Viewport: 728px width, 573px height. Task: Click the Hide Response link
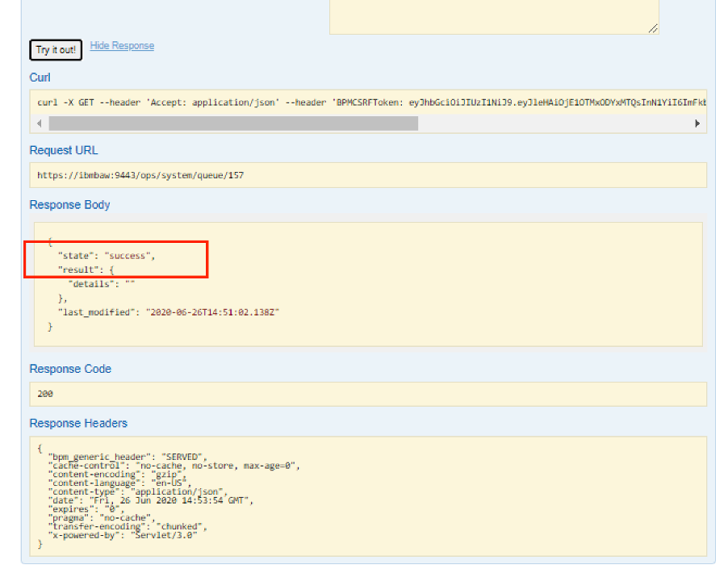click(122, 45)
